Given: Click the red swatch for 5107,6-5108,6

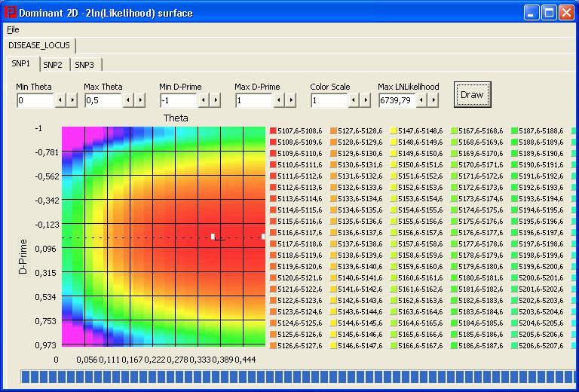Looking at the screenshot, I should click(x=273, y=130).
